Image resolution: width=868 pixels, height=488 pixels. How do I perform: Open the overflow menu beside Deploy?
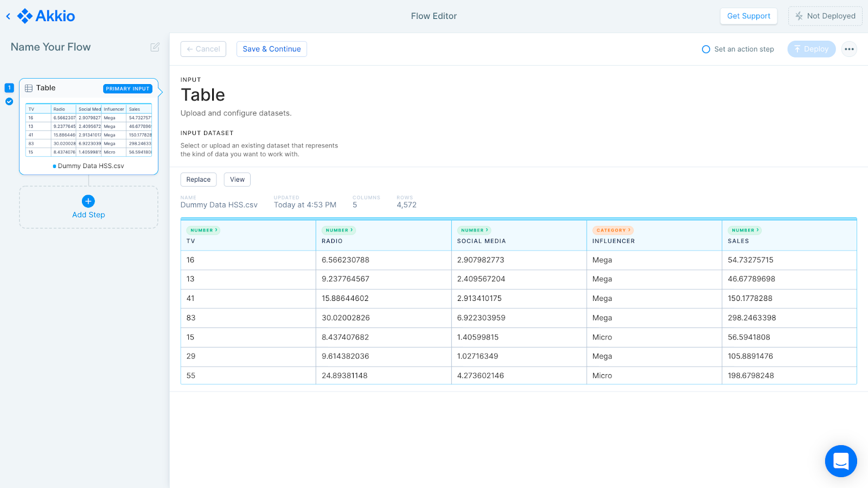point(848,49)
